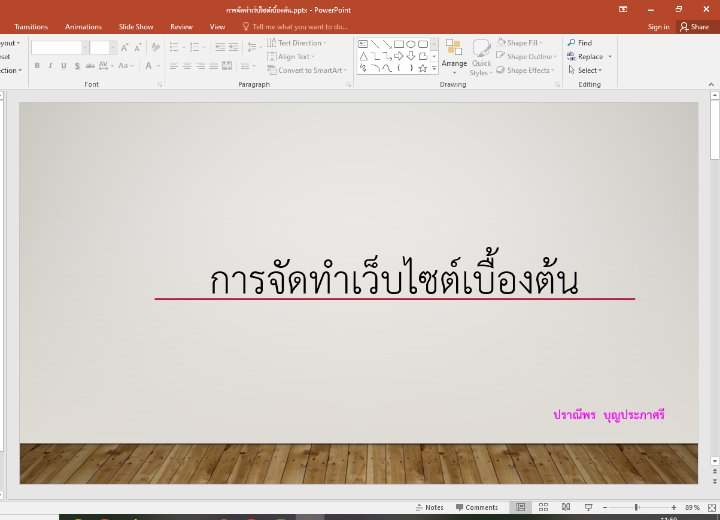Switch to Slide Sorter view icon

pyautogui.click(x=543, y=507)
